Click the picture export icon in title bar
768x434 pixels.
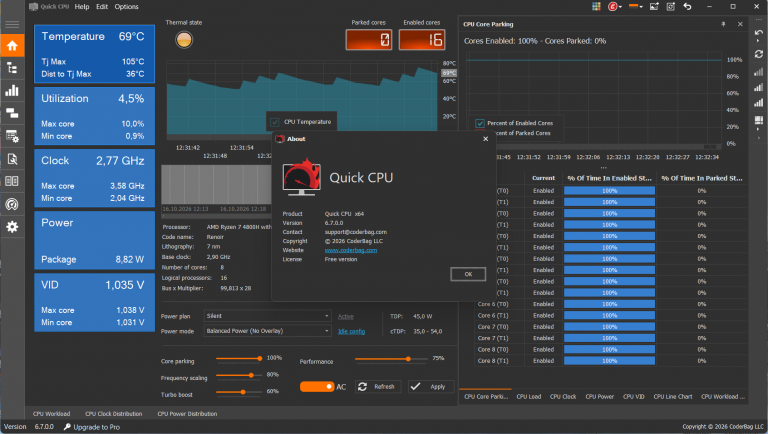tap(654, 6)
